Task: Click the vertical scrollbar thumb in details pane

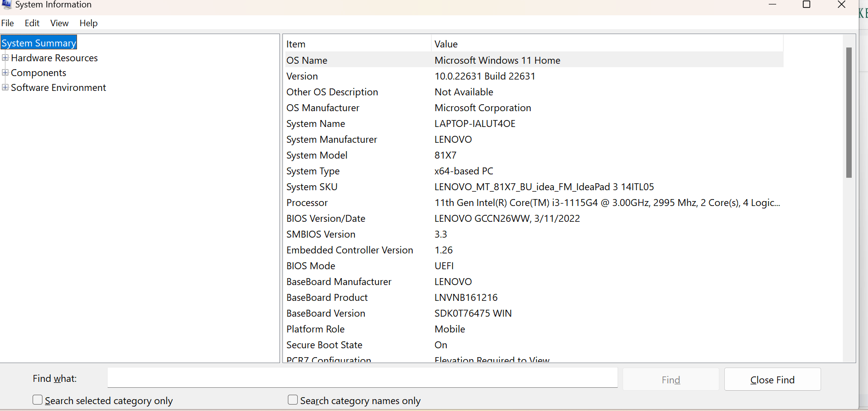Action: (849, 113)
